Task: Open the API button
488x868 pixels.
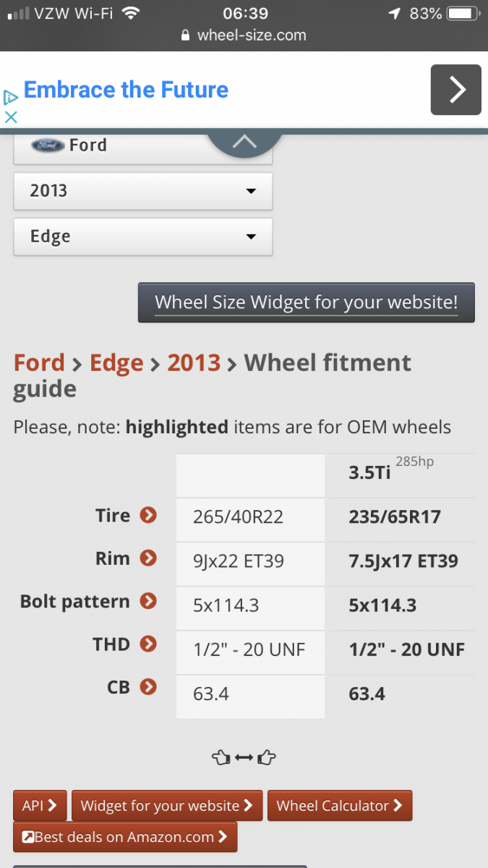Action: pyautogui.click(x=40, y=805)
